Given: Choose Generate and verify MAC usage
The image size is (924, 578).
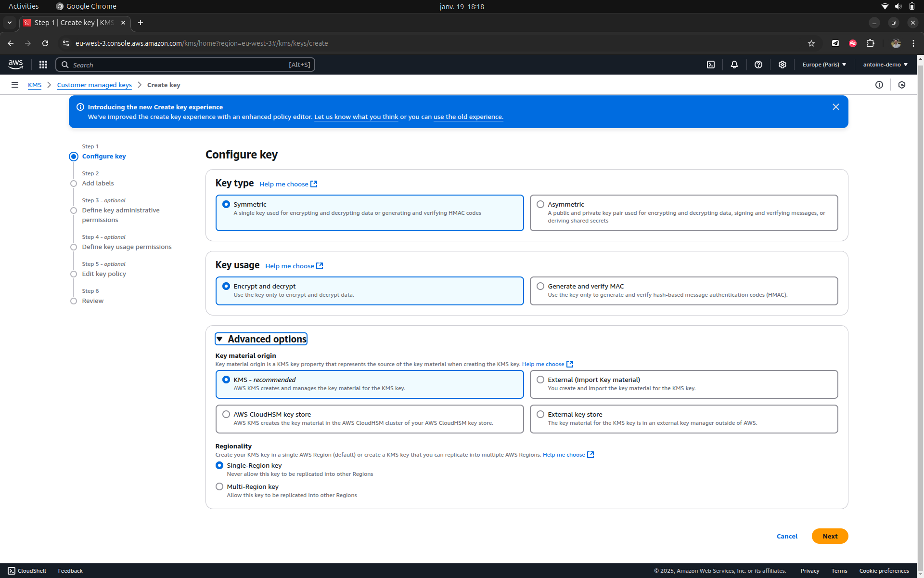Looking at the screenshot, I should 540,286.
